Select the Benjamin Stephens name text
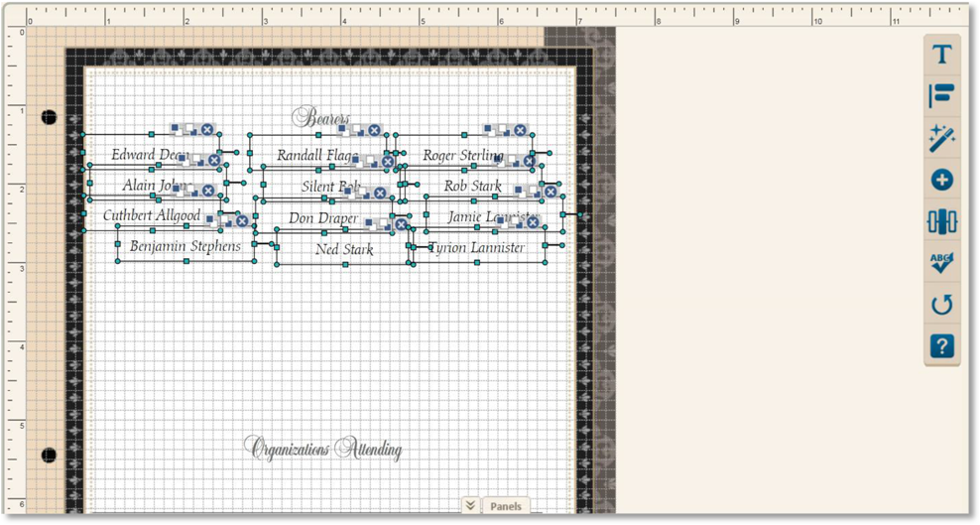 coord(184,246)
